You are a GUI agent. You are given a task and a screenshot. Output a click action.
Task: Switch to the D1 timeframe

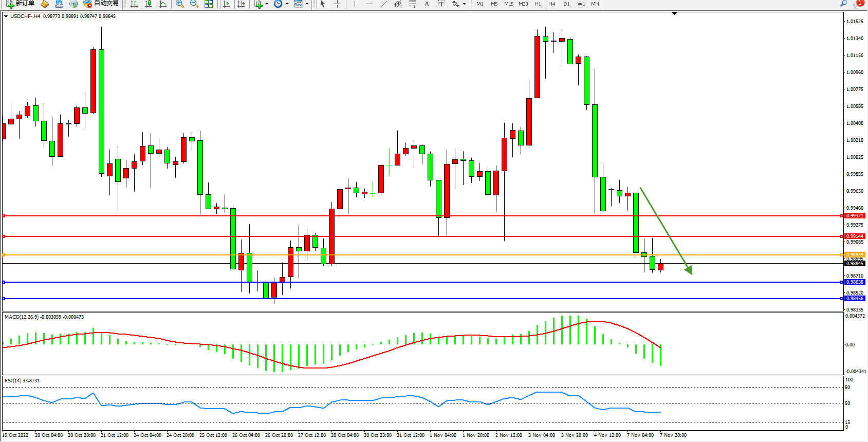566,4
